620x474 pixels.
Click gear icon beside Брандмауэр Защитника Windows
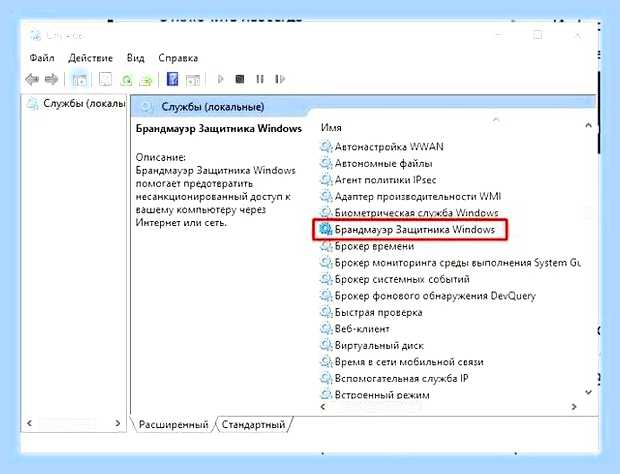click(326, 229)
